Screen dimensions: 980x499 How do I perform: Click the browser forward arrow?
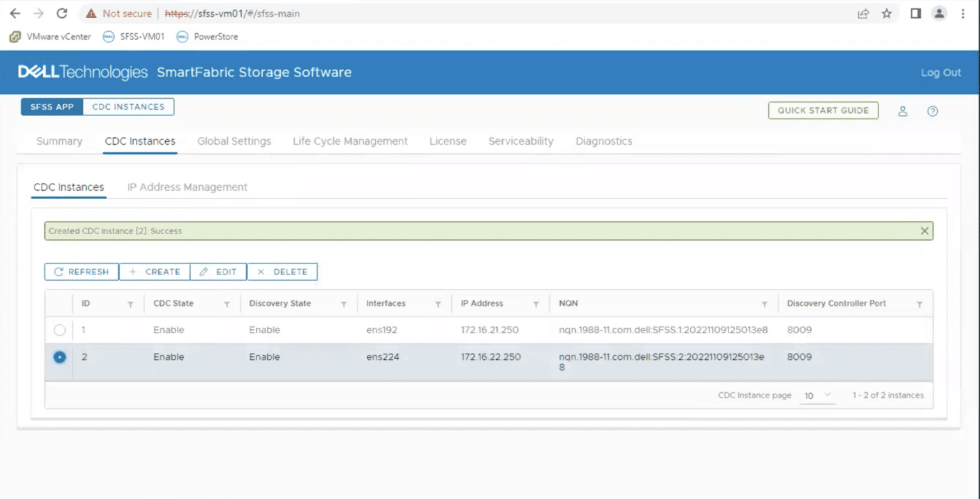coord(38,13)
